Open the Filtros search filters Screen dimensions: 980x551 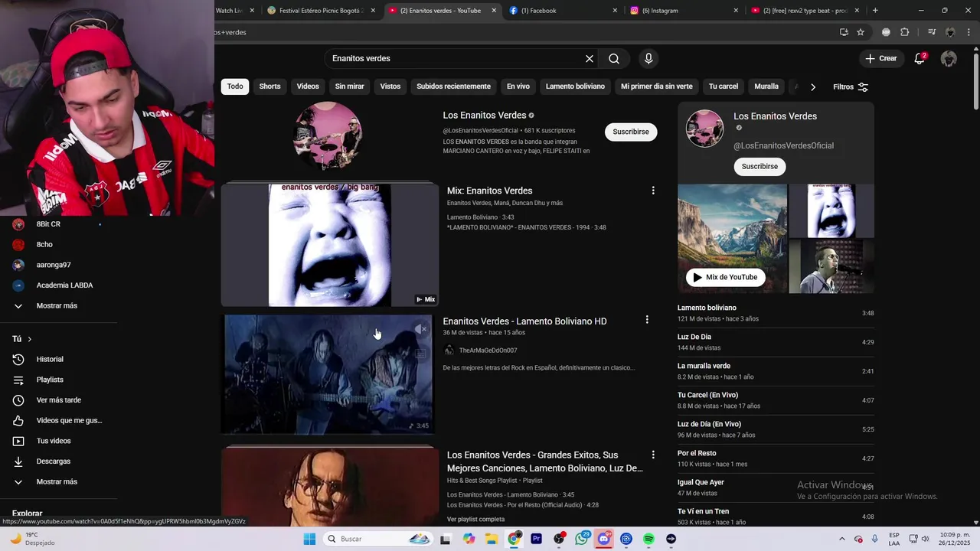(851, 86)
